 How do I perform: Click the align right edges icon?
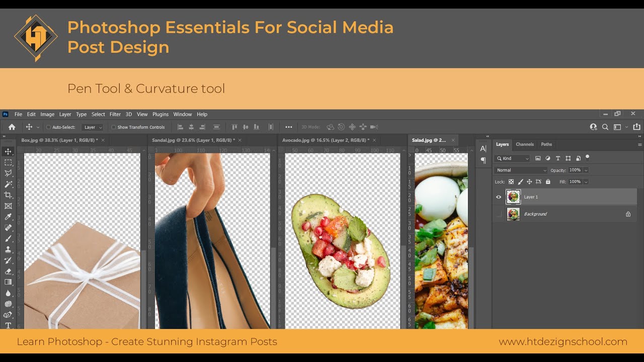[203, 127]
